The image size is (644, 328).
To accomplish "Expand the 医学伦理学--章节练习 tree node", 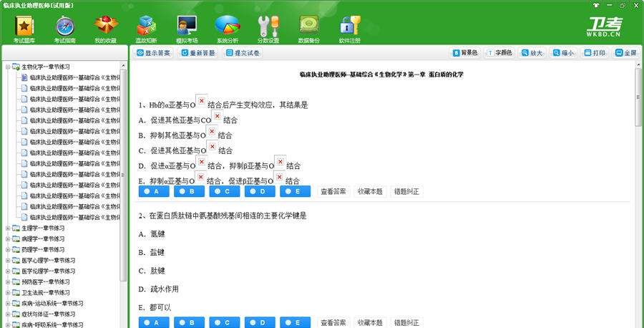I will click(x=8, y=271).
